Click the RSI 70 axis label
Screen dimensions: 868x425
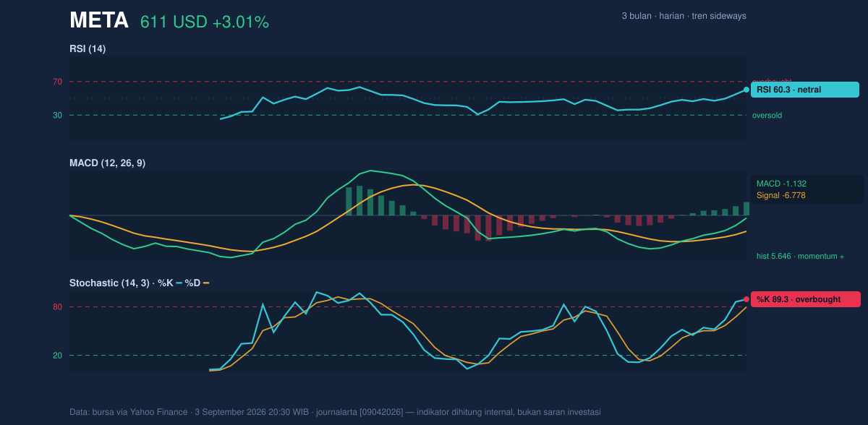point(57,82)
